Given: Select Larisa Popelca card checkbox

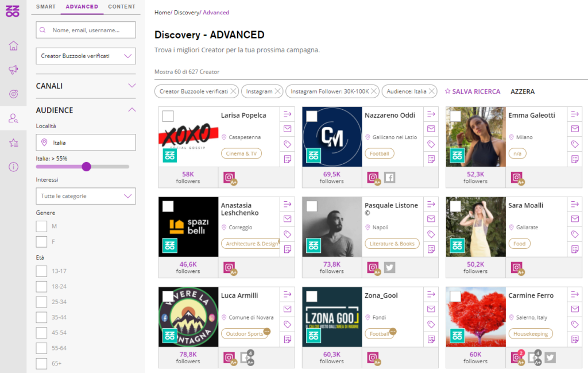Looking at the screenshot, I should 168,116.
